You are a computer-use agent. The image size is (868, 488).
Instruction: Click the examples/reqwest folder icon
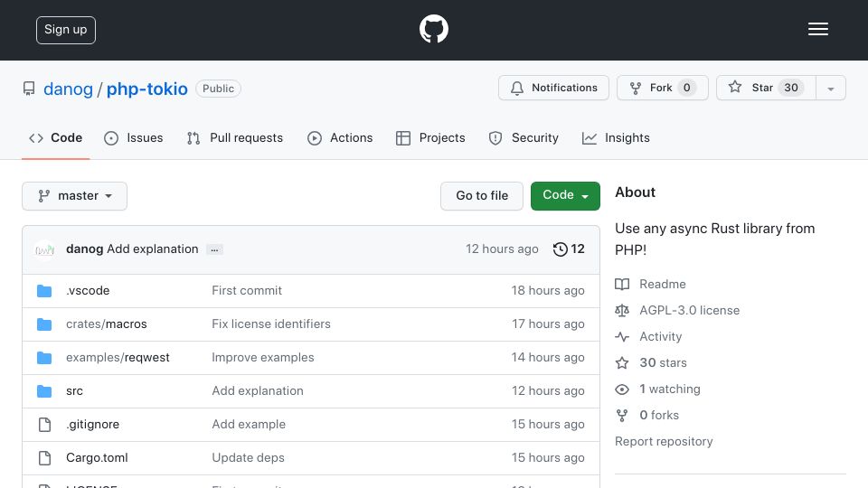[44, 358]
